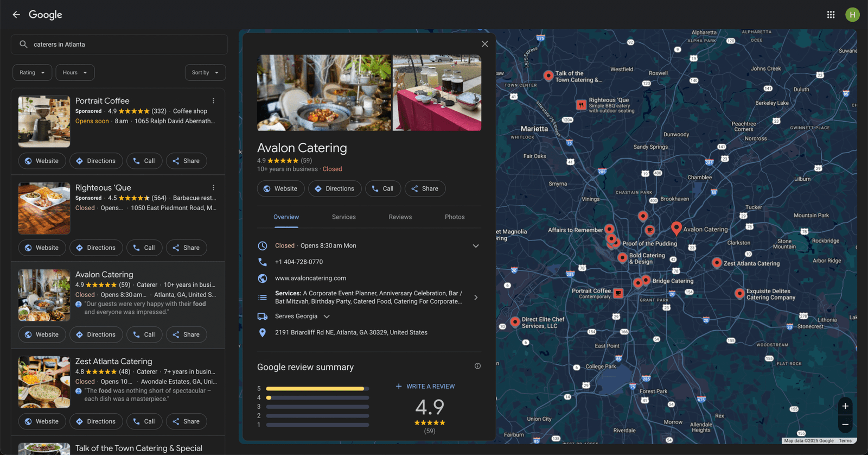
Task: Open more options for Portrait Coffee
Action: [214, 101]
